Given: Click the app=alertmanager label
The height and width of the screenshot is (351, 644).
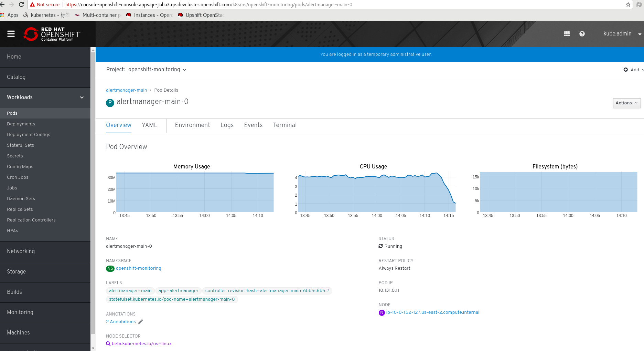Looking at the screenshot, I should pos(178,291).
